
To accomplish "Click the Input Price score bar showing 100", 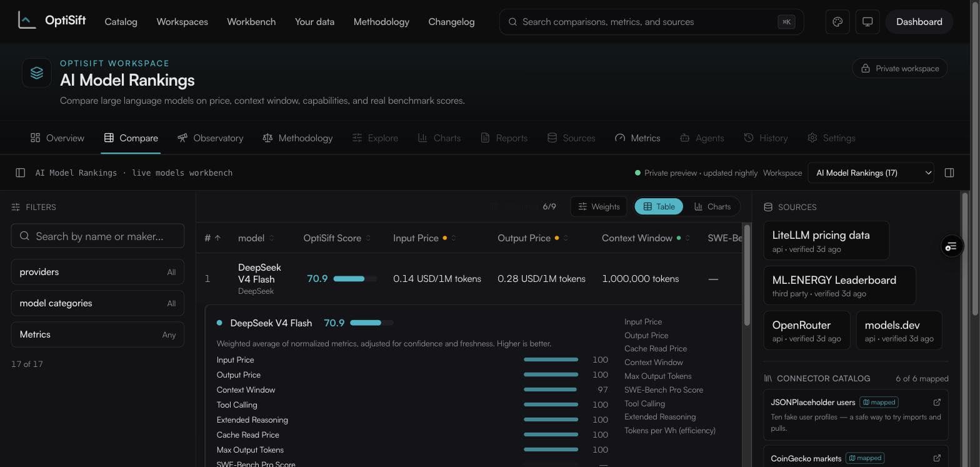I will coord(551,359).
